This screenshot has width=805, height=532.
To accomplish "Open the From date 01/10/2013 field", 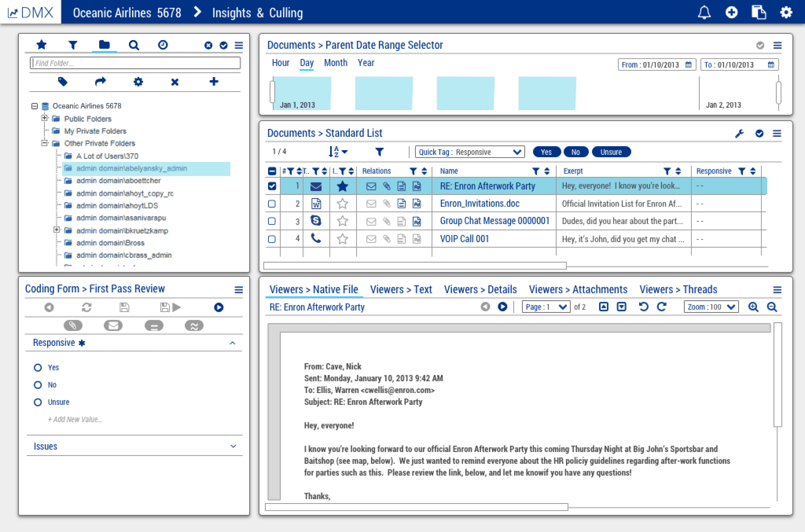I will point(657,64).
